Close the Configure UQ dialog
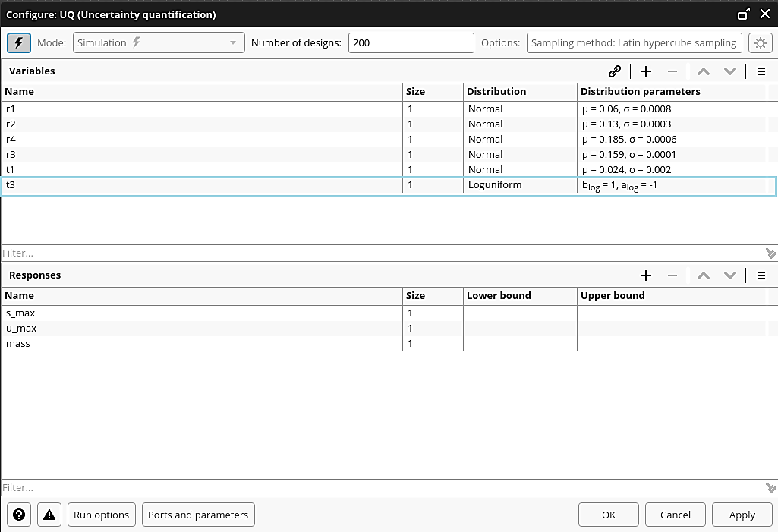The height and width of the screenshot is (532, 778). tap(765, 14)
